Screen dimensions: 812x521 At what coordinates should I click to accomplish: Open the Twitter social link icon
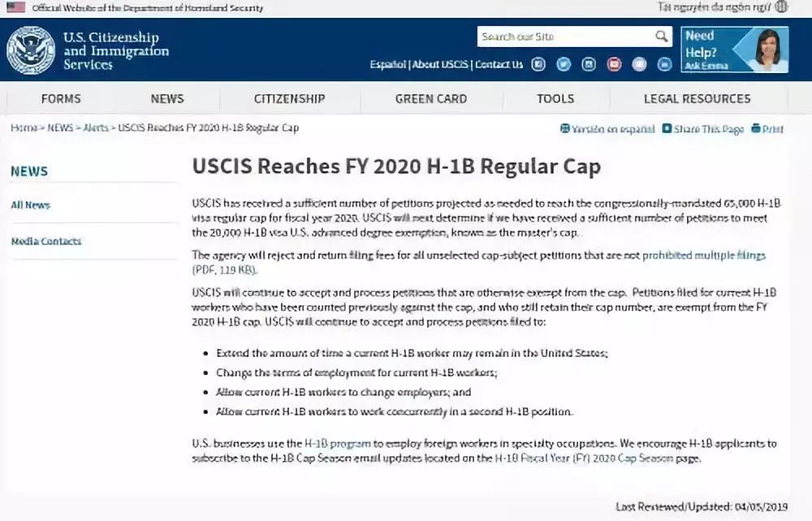coord(564,64)
